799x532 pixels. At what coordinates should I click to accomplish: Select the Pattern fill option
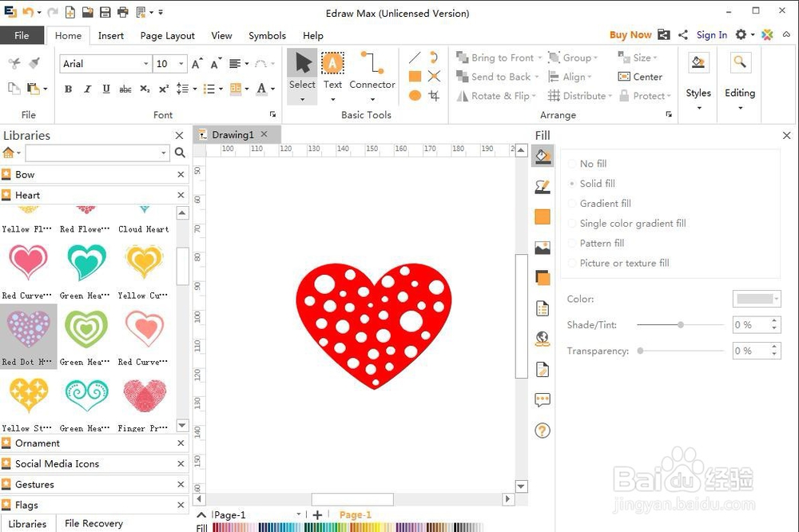(x=596, y=243)
